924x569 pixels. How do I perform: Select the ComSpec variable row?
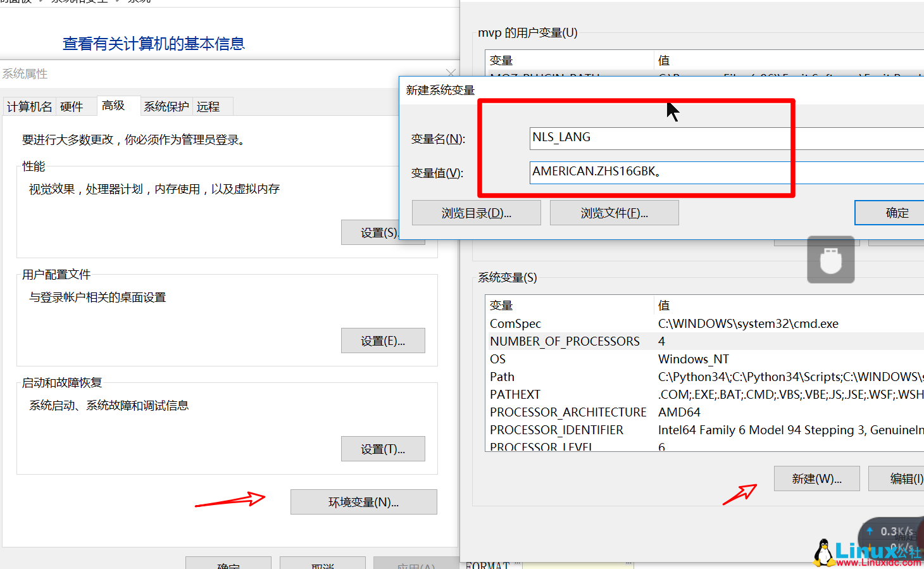pyautogui.click(x=570, y=323)
